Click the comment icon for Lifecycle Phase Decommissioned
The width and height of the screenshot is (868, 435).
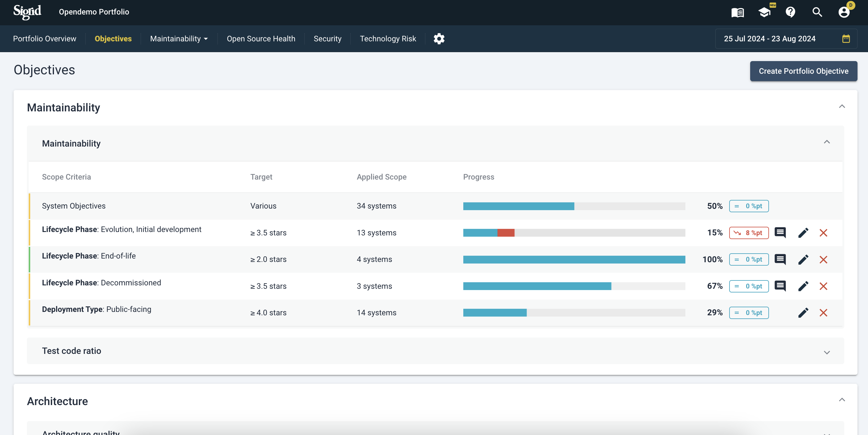tap(780, 286)
